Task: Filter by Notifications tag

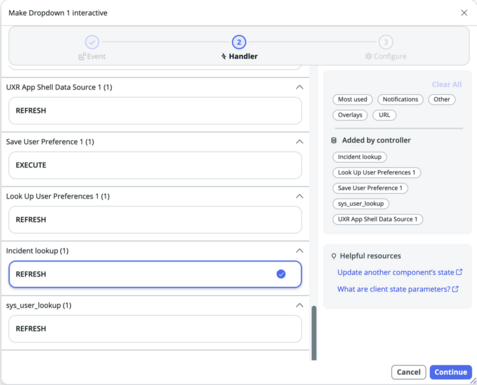Action: [x=400, y=99]
